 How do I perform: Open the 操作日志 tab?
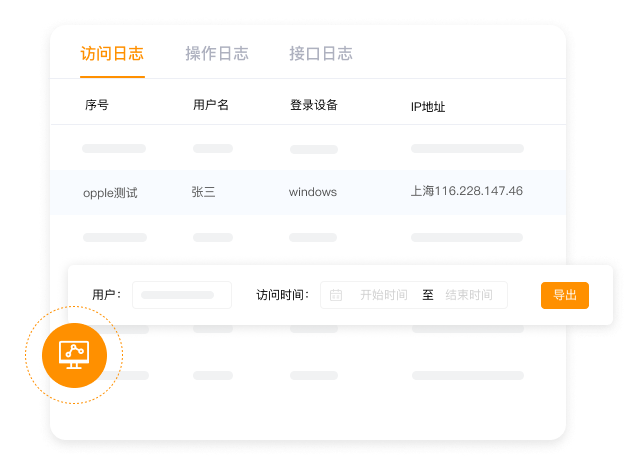[217, 54]
